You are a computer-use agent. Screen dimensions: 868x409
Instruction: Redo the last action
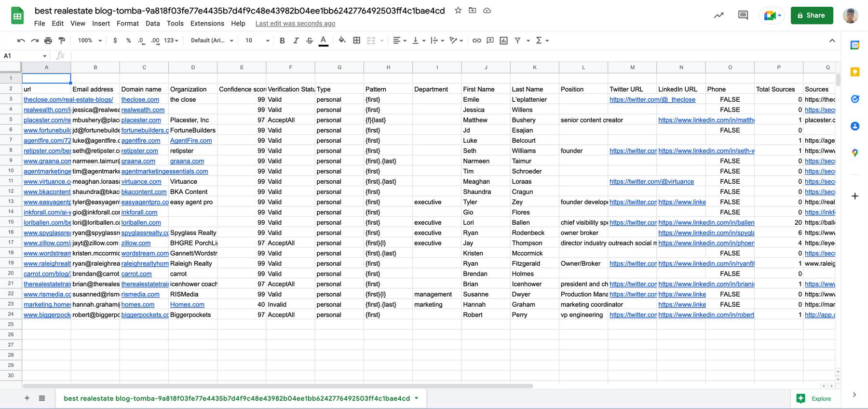tap(34, 41)
